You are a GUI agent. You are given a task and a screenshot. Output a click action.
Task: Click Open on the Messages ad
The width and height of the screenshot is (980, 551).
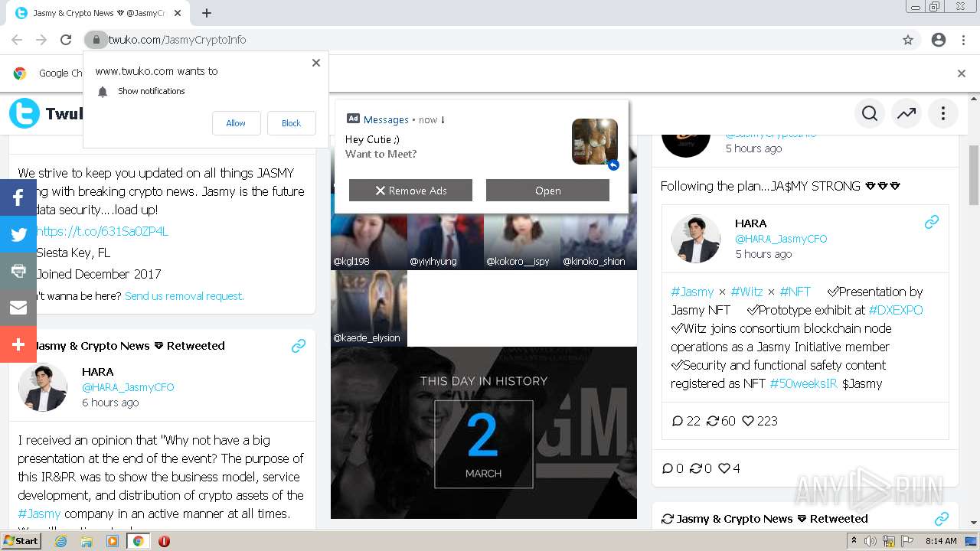[x=547, y=191]
